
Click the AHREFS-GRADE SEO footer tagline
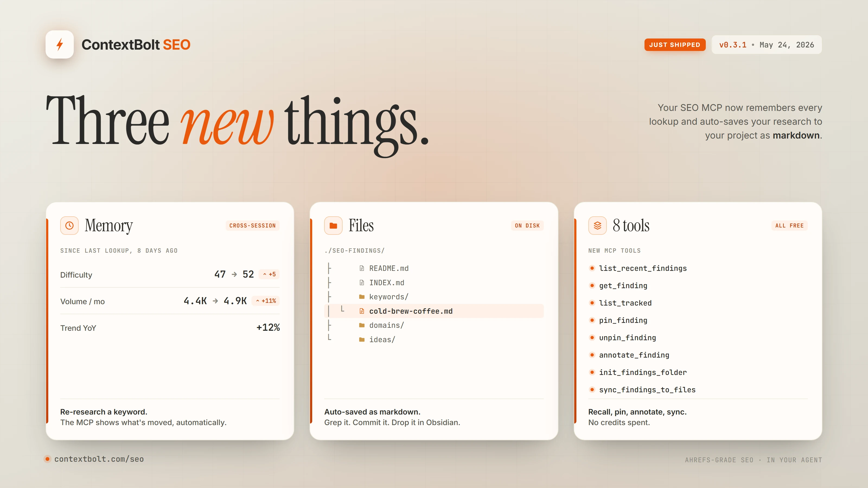[754, 460]
